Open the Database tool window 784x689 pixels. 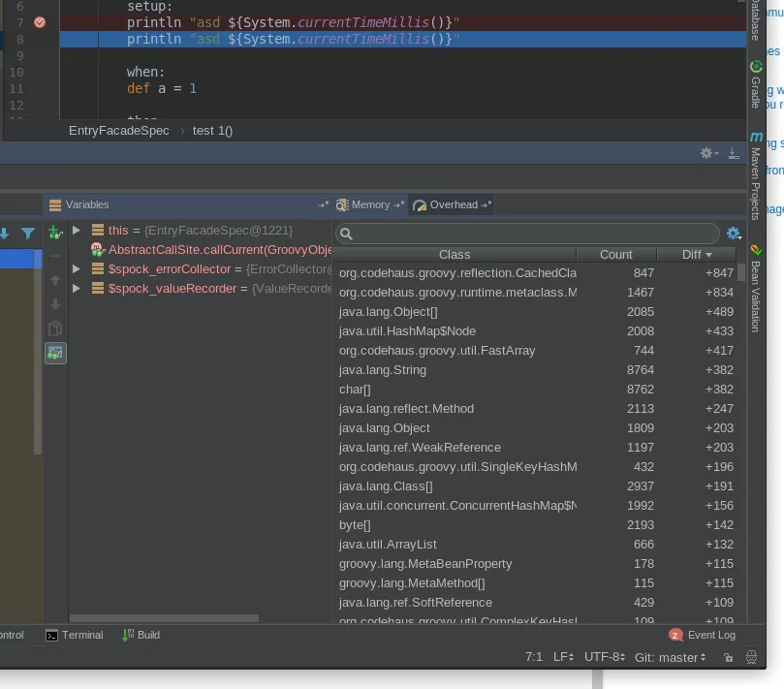(756, 20)
